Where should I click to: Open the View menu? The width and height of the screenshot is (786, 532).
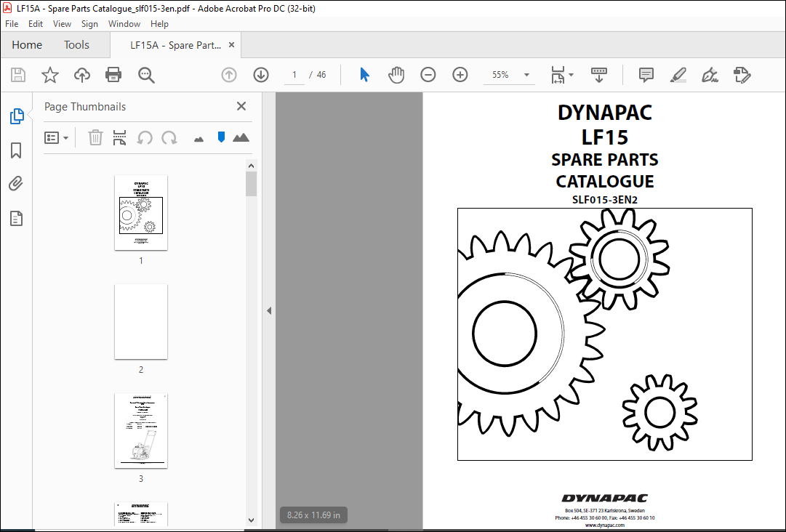click(x=62, y=24)
